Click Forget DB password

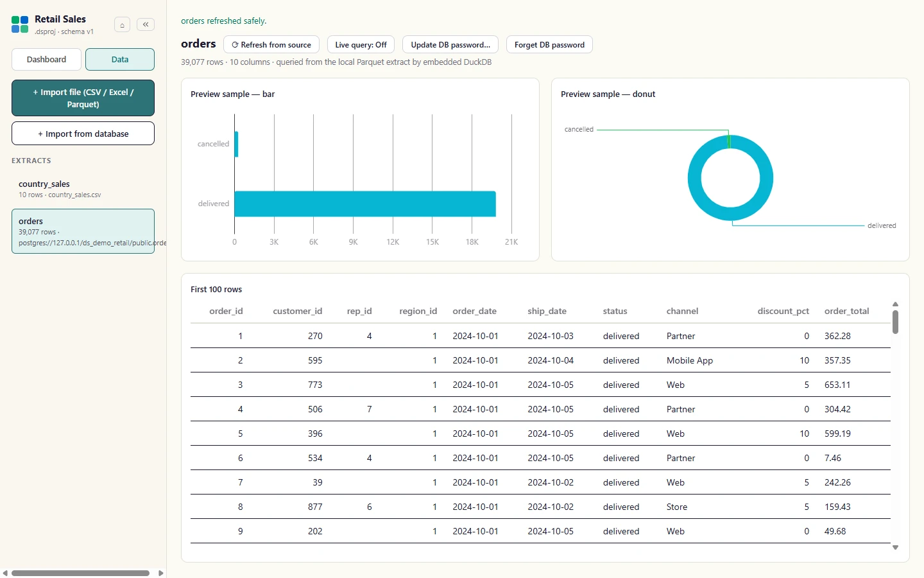(x=549, y=45)
